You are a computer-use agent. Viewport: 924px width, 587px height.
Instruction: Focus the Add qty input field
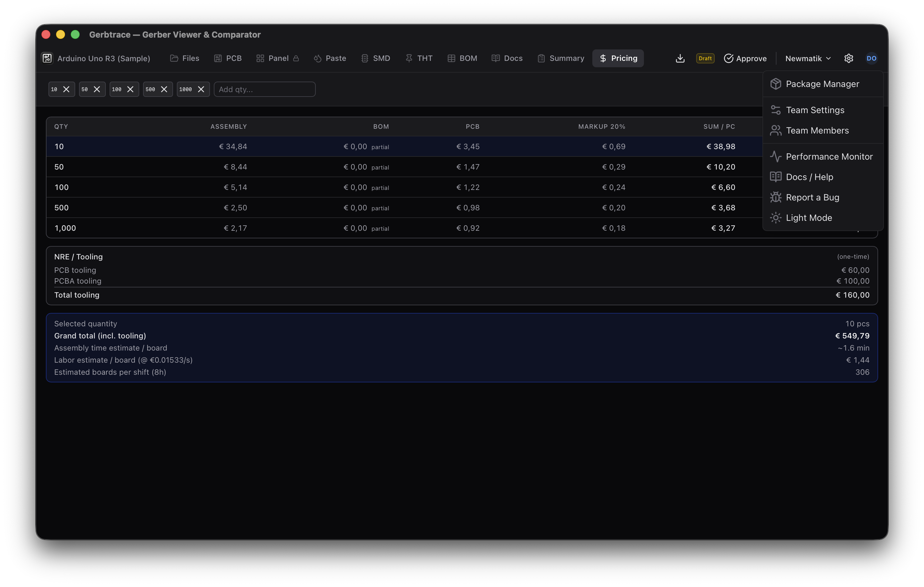(264, 89)
